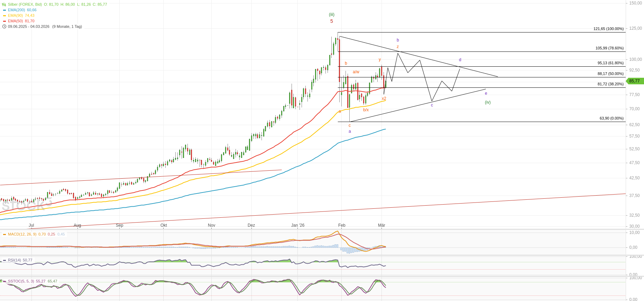Screen dimensions: 644x301
Task: Open the SSTOC(5, 5, 3) indicator label
Action: [21, 281]
